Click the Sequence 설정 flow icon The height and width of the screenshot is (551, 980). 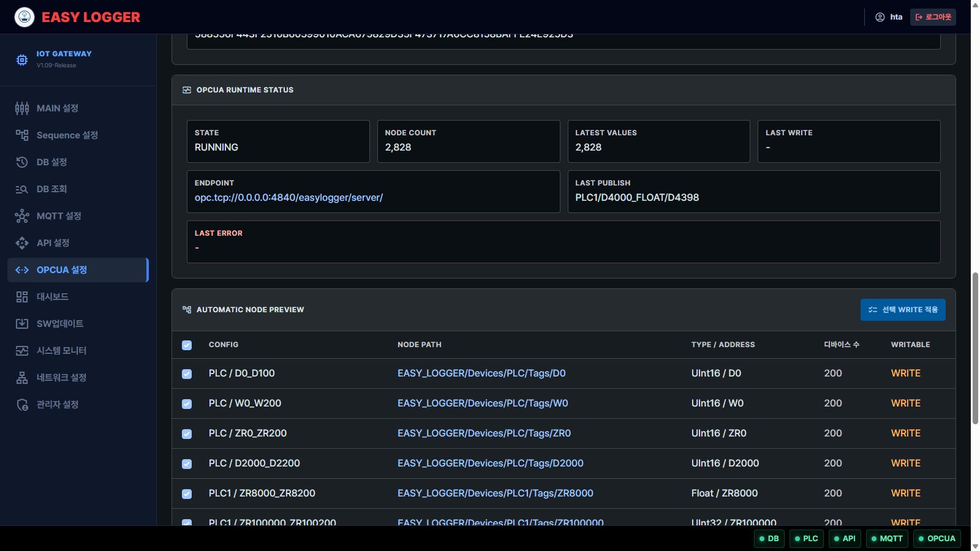point(22,135)
